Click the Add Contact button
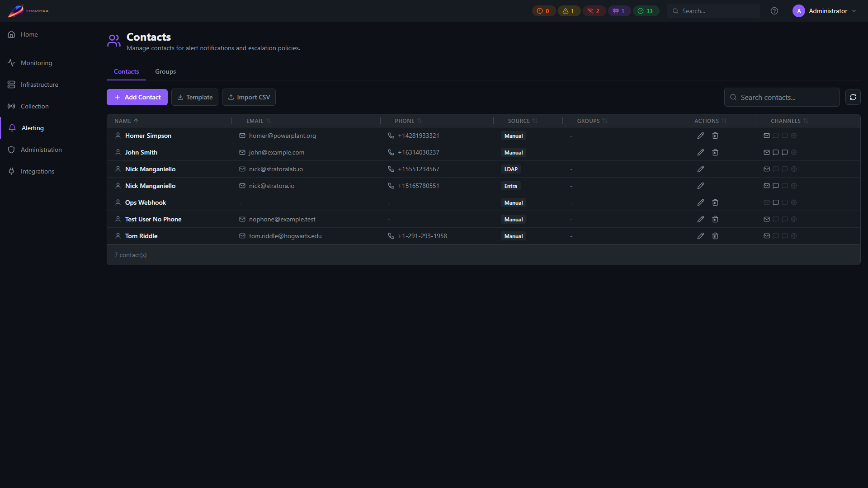Image resolution: width=868 pixels, height=488 pixels. (137, 97)
